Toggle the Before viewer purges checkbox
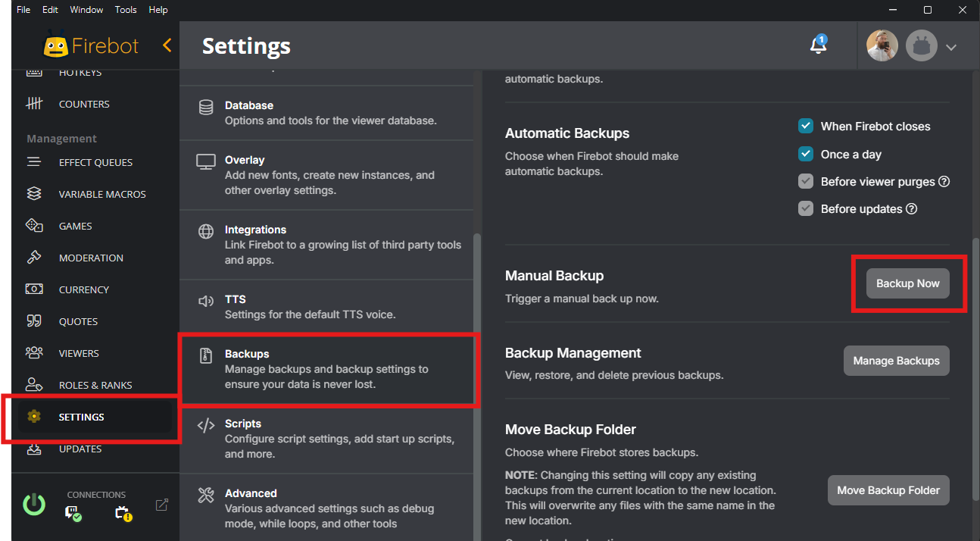This screenshot has width=980, height=541. (806, 182)
